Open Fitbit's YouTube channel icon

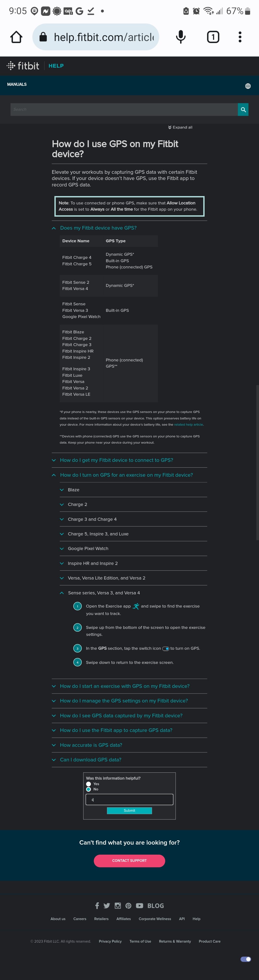coord(139,905)
